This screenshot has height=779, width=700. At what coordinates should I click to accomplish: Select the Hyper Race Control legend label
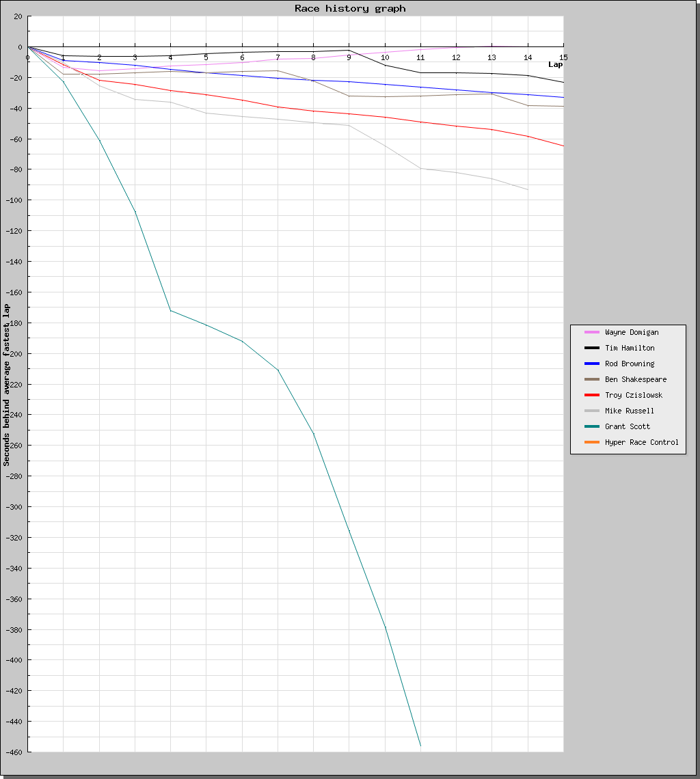642,442
